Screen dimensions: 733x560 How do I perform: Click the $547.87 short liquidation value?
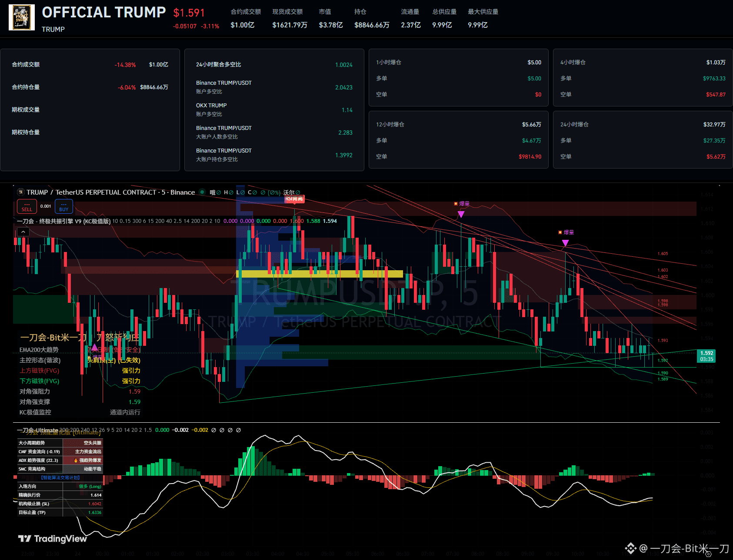click(x=716, y=94)
